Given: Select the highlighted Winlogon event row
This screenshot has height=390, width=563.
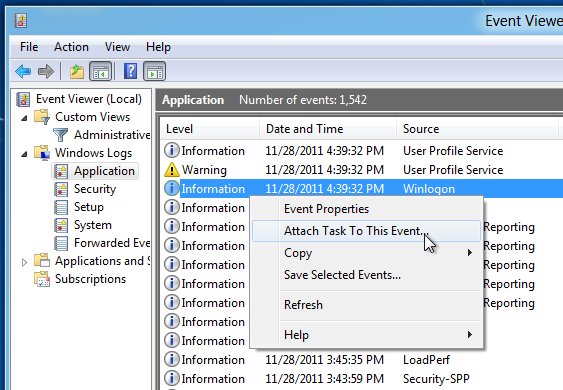Looking at the screenshot, I should (362, 189).
